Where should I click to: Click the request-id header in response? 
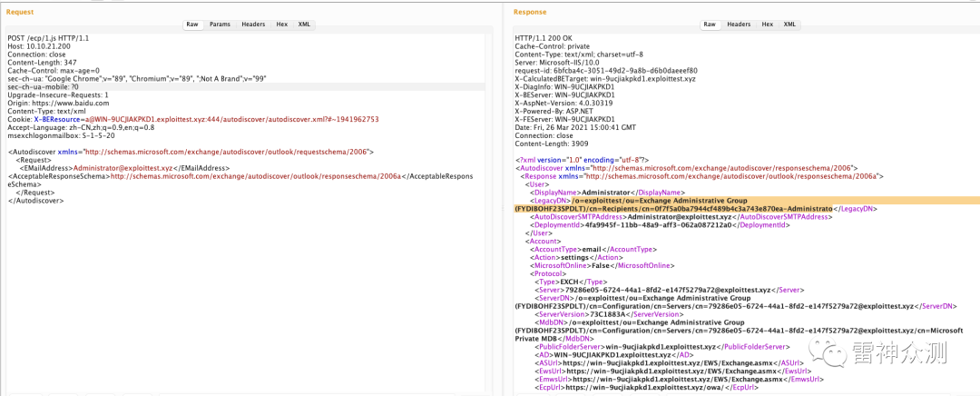pyautogui.click(x=606, y=71)
